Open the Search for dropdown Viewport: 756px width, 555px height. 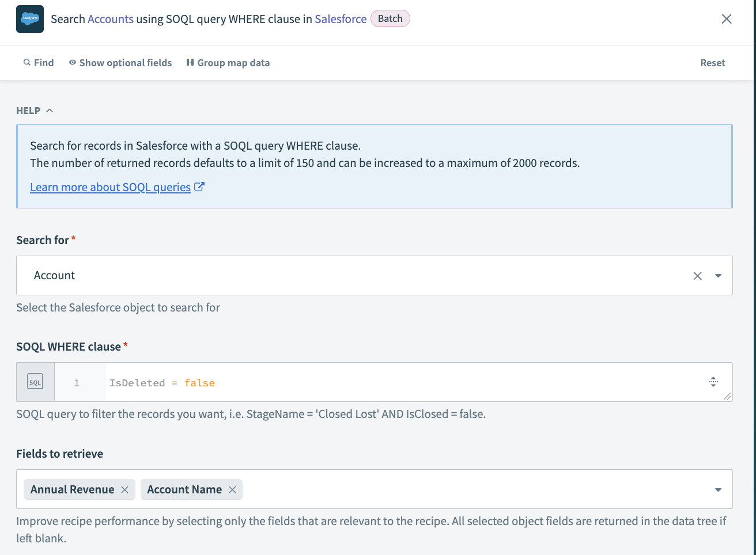(x=718, y=275)
